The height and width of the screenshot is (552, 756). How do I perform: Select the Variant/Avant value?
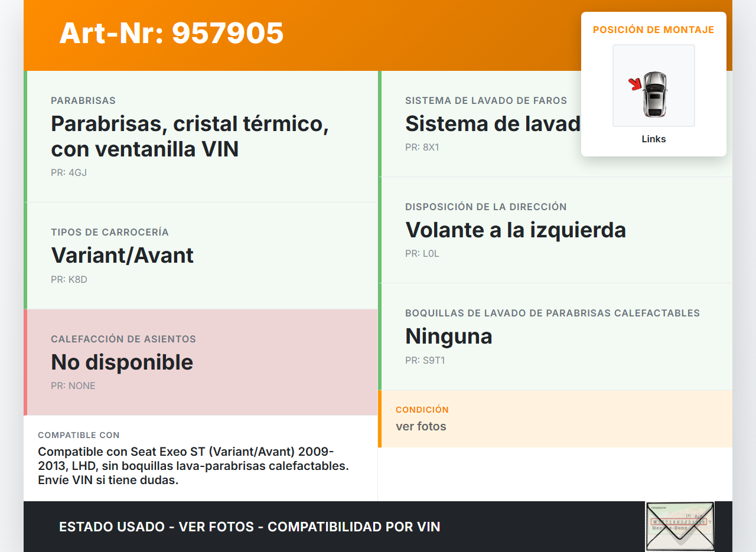(x=122, y=256)
